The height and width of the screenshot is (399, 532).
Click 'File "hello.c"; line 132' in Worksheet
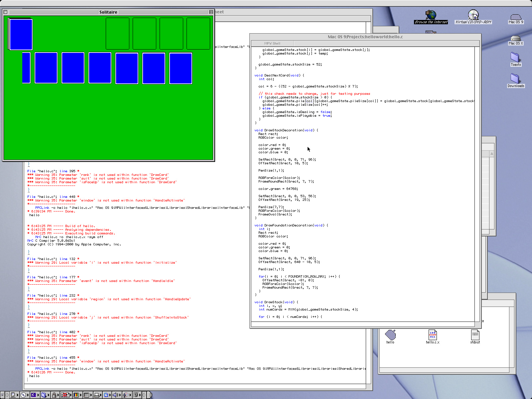click(x=52, y=259)
